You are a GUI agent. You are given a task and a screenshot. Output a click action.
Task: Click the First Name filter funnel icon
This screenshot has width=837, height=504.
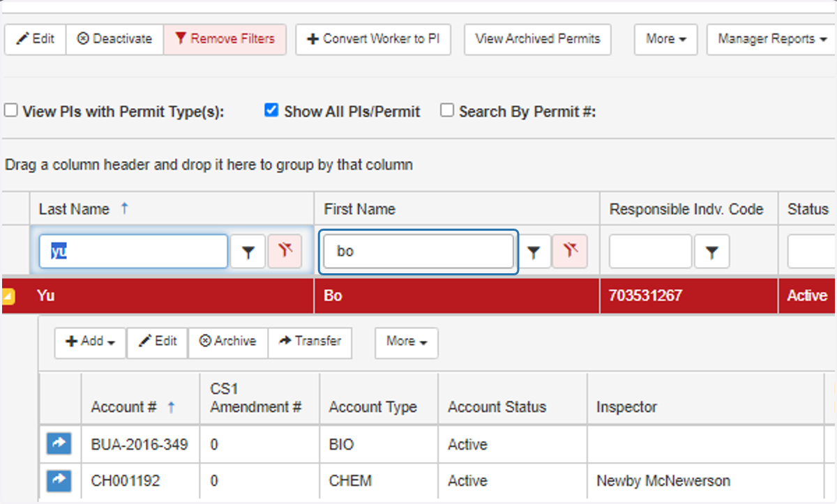tap(534, 252)
